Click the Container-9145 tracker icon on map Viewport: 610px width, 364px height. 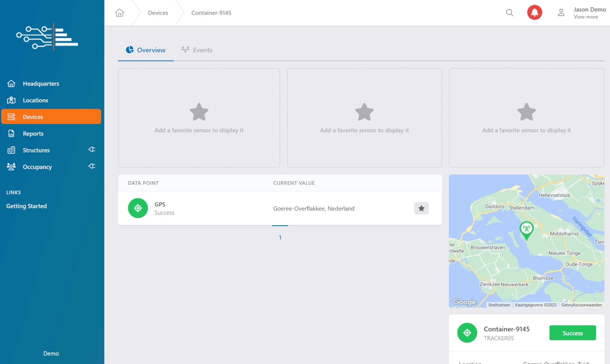click(x=526, y=230)
